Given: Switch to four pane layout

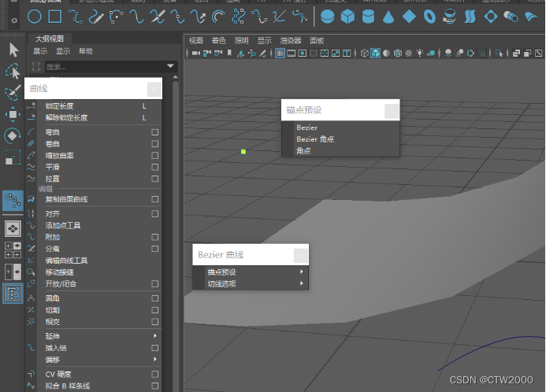Looking at the screenshot, I should [13, 250].
